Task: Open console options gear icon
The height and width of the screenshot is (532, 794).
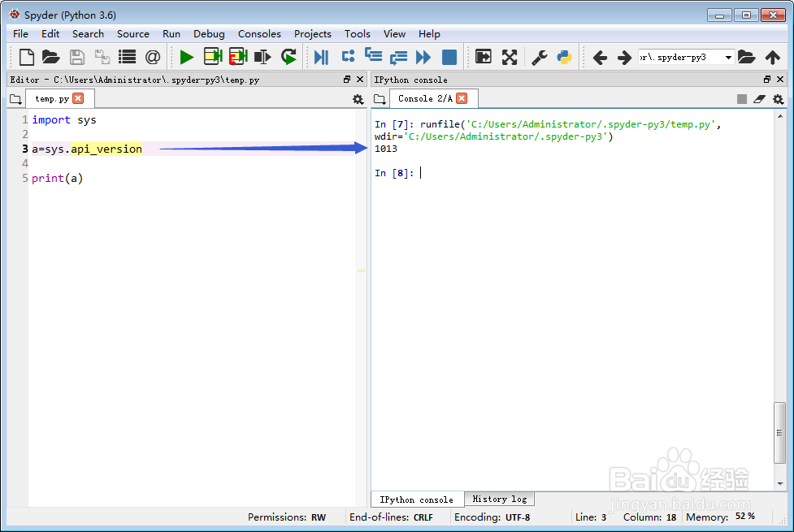Action: [779, 99]
